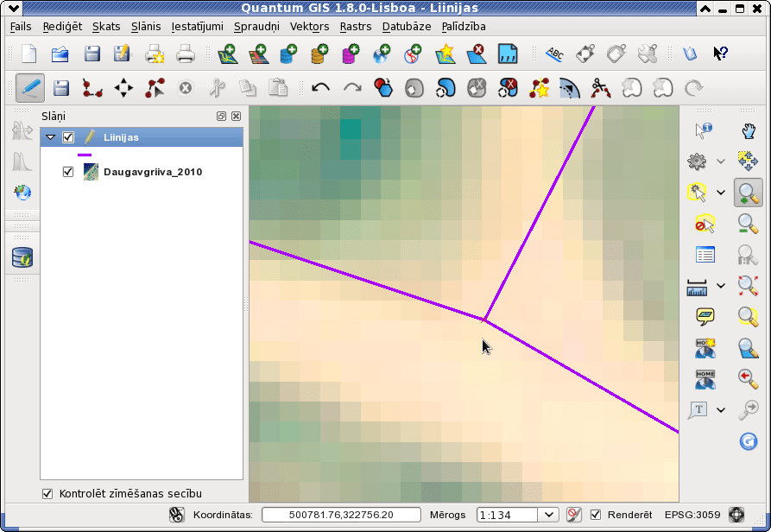The height and width of the screenshot is (532, 771).
Task: Add PostGIS Layer blue database icon
Action: tap(288, 54)
